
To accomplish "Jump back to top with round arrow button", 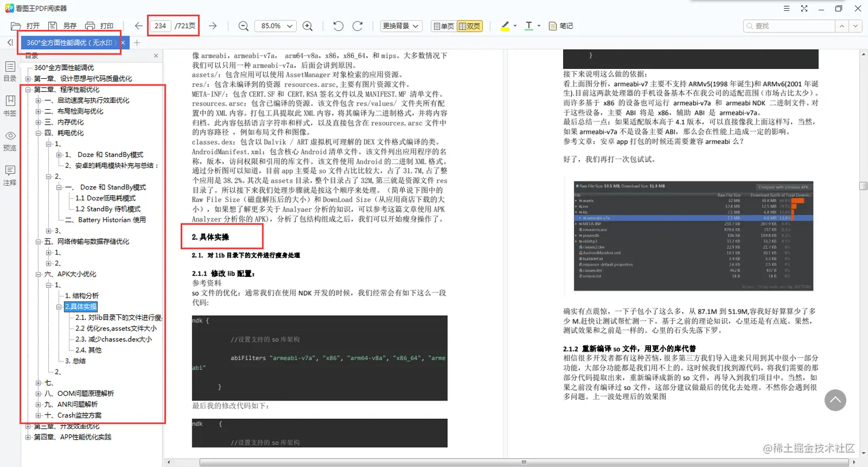I will 835,400.
